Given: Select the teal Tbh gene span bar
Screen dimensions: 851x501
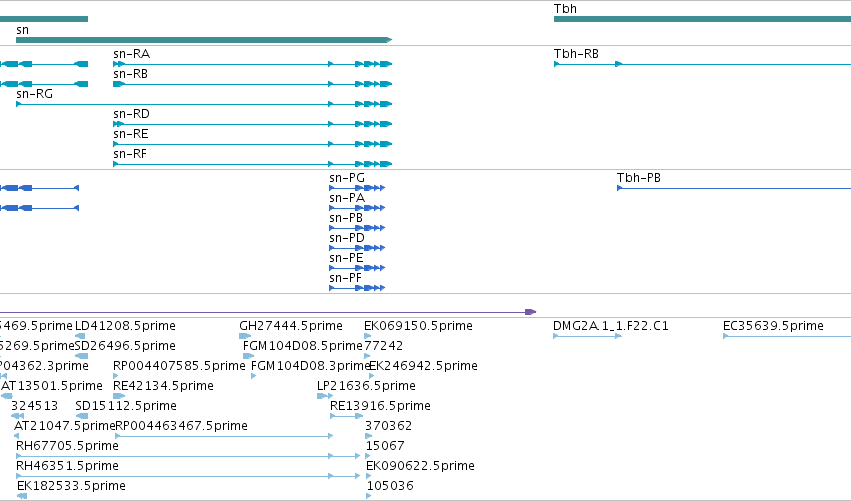Looking at the screenshot, I should [702, 19].
